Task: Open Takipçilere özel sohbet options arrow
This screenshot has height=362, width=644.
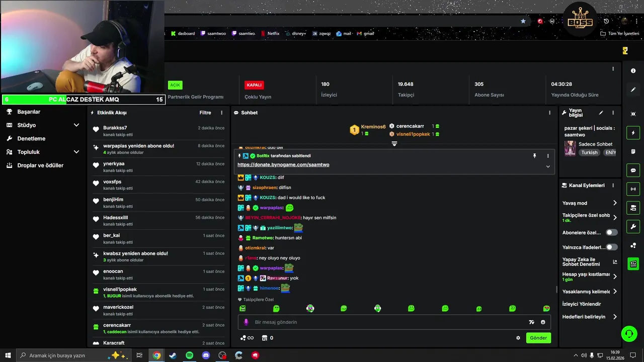Action: [615, 218]
